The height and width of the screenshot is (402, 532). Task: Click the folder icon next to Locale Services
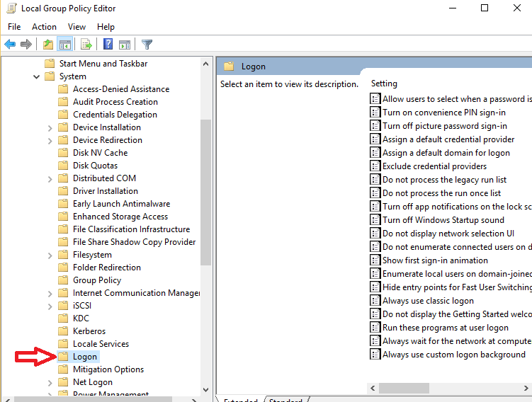(63, 344)
